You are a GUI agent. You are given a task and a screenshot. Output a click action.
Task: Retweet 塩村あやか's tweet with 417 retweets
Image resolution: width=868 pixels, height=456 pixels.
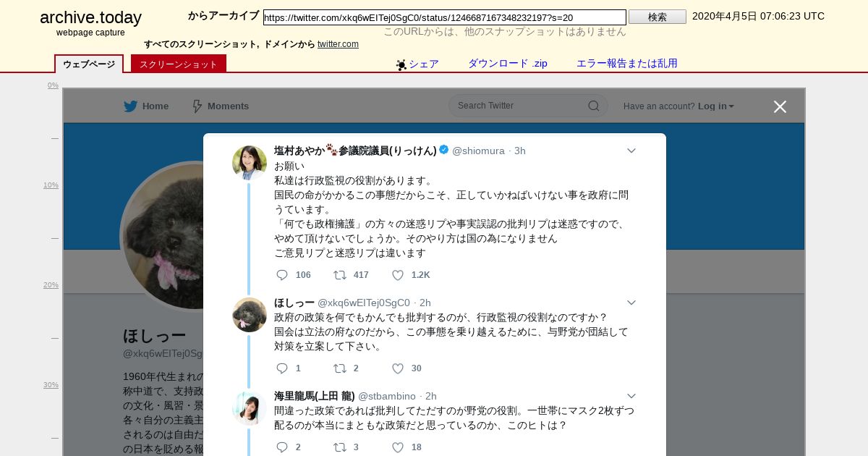coord(339,275)
